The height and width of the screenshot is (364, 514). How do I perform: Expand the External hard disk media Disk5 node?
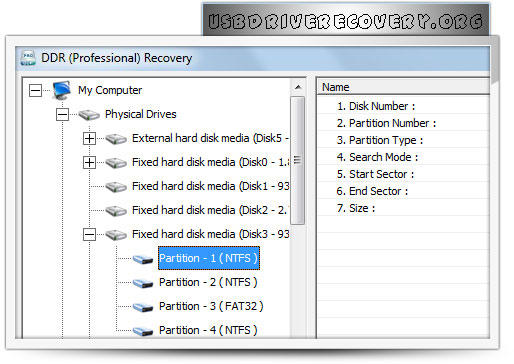point(89,139)
